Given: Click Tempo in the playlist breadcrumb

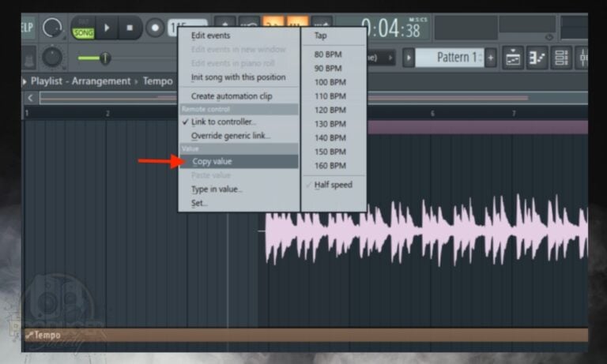Looking at the screenshot, I should point(158,81).
